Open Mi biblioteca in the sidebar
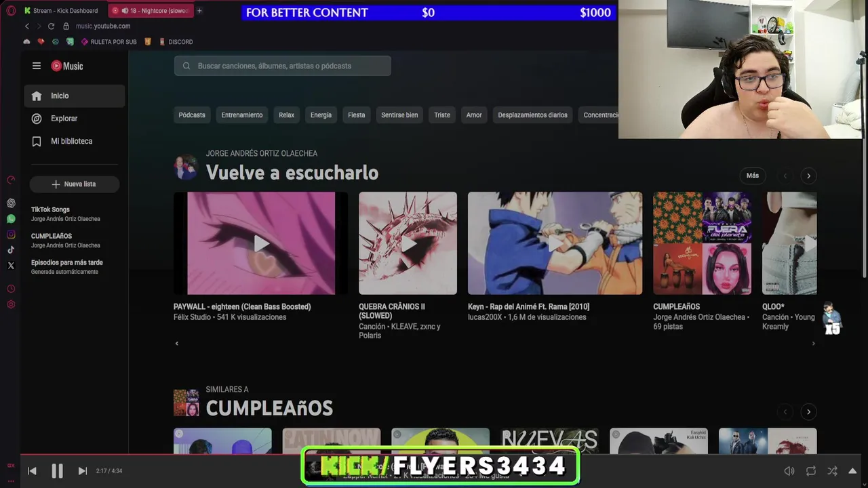Image resolution: width=868 pixels, height=488 pixels. [75, 141]
